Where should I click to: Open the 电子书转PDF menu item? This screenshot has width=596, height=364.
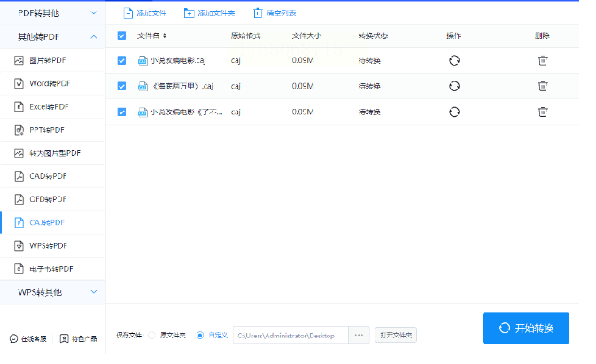pyautogui.click(x=52, y=268)
